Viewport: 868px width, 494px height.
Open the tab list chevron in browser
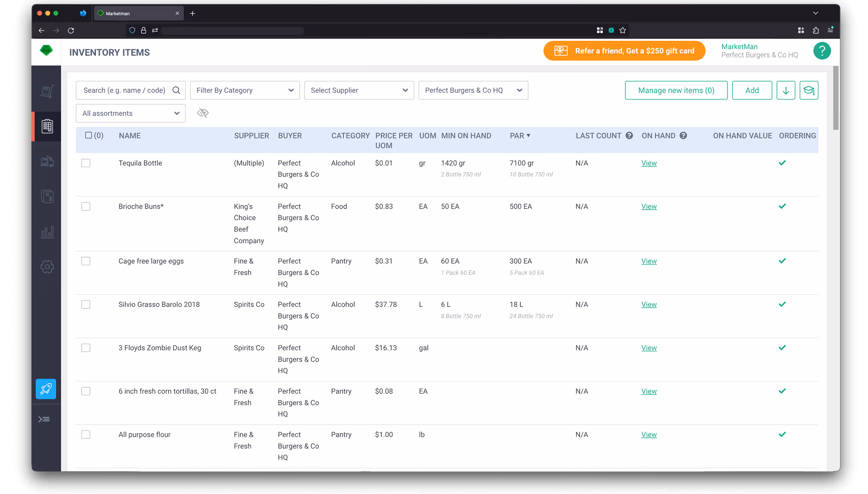[816, 13]
